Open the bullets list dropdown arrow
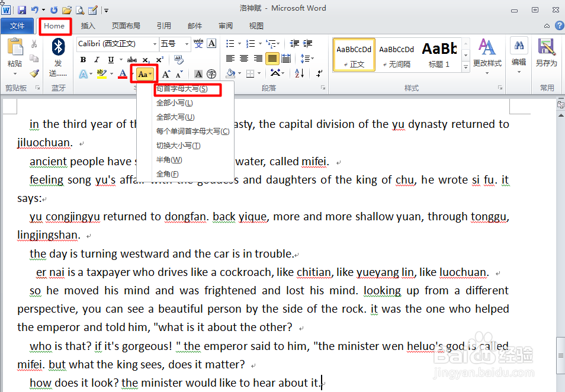Screen dimensions: 565x392 coord(239,44)
